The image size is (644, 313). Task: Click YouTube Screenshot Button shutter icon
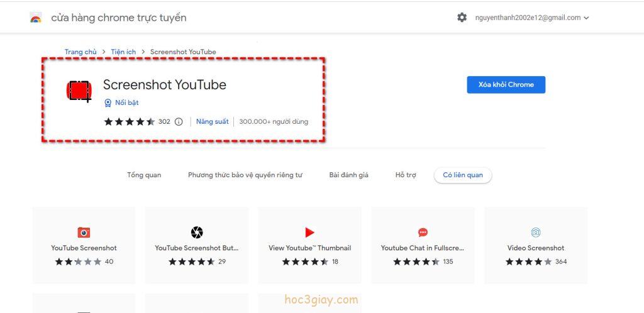197,232
